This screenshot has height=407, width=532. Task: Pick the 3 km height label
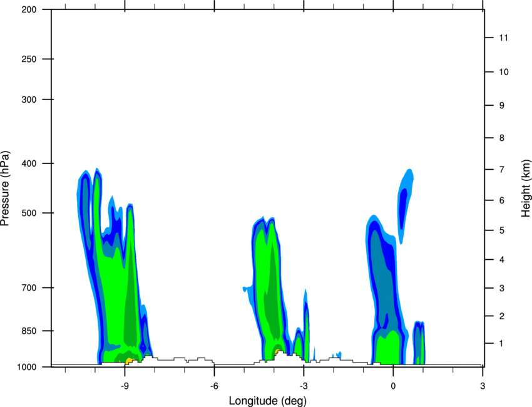pyautogui.click(x=501, y=288)
